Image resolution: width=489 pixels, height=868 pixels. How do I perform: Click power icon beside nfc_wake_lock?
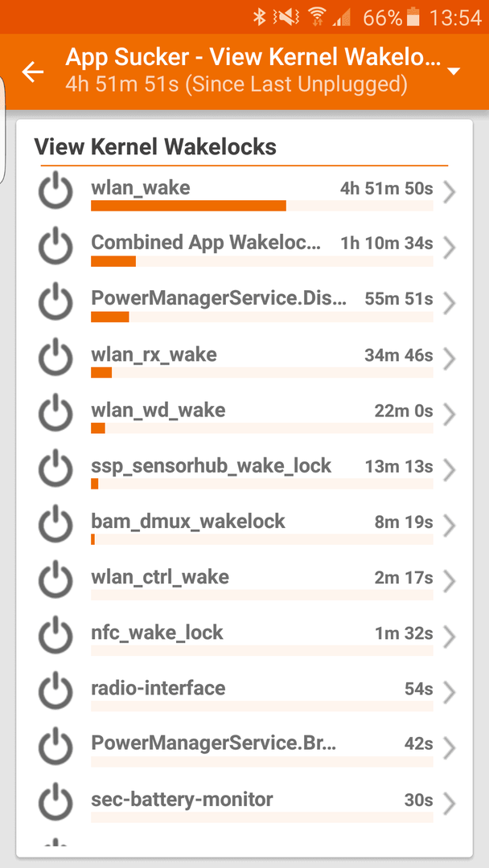tap(55, 636)
